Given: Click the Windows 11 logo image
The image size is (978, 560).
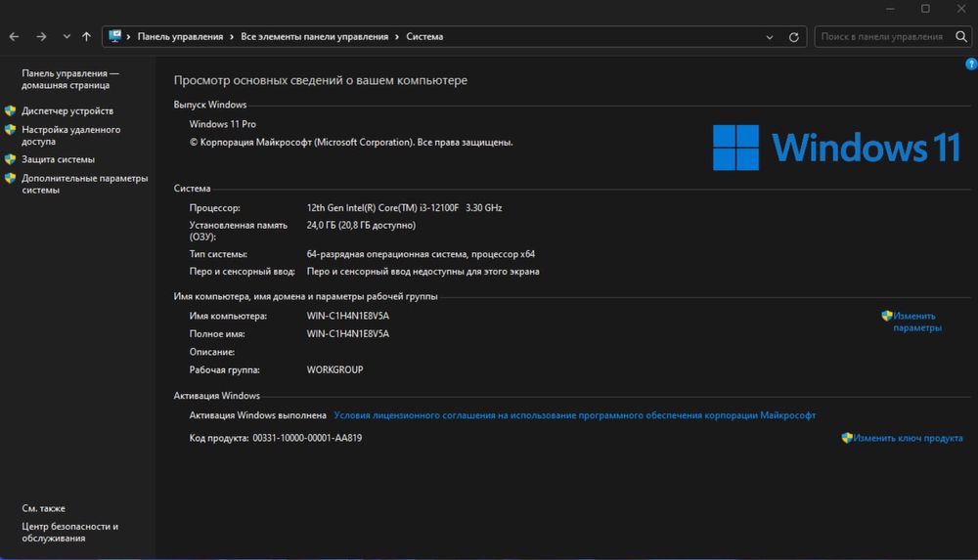Looking at the screenshot, I should (x=836, y=148).
